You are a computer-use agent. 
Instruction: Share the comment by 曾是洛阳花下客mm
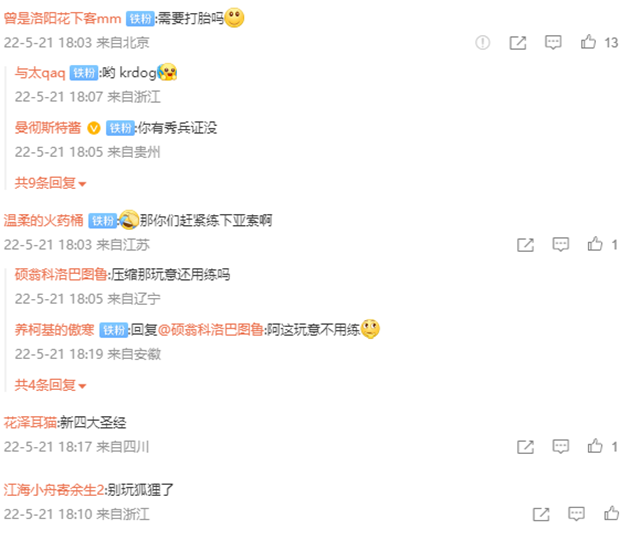pos(518,42)
